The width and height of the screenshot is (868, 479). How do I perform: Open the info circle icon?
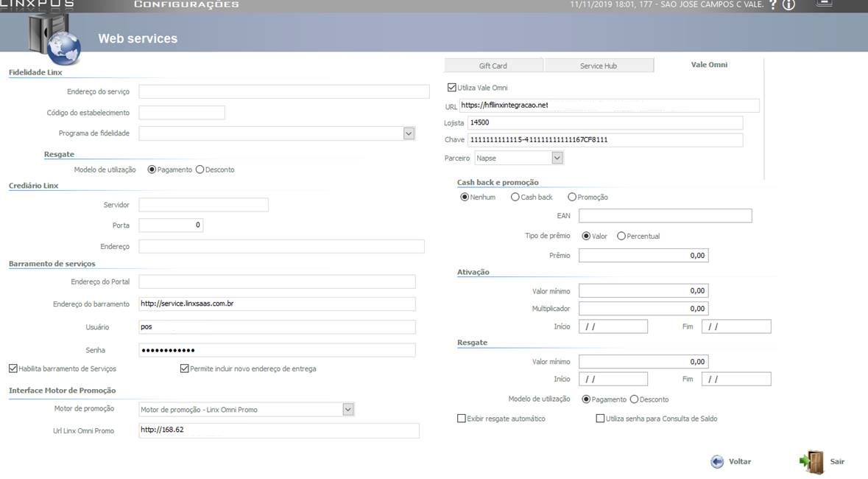[x=788, y=5]
